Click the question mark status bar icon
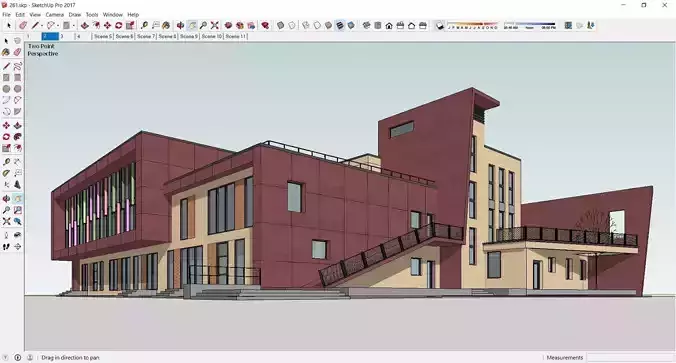Screen dimensions: 676x363 coord(5,357)
